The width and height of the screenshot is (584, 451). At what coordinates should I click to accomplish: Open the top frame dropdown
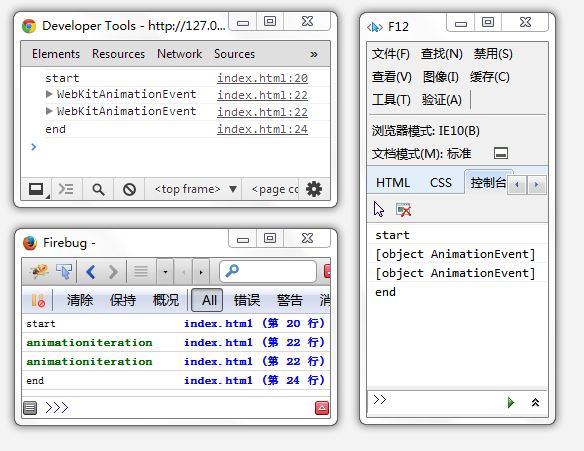tap(196, 189)
